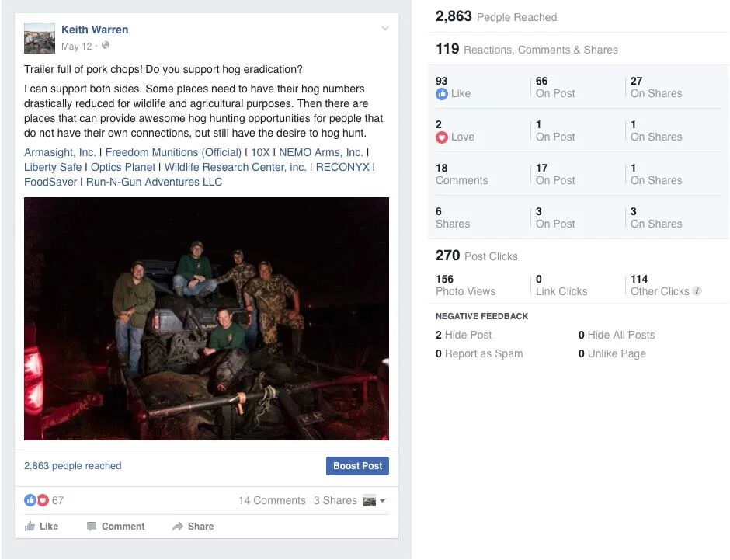Select the 0 Link Clicks stat
This screenshot has width=730, height=560.
[x=561, y=285]
